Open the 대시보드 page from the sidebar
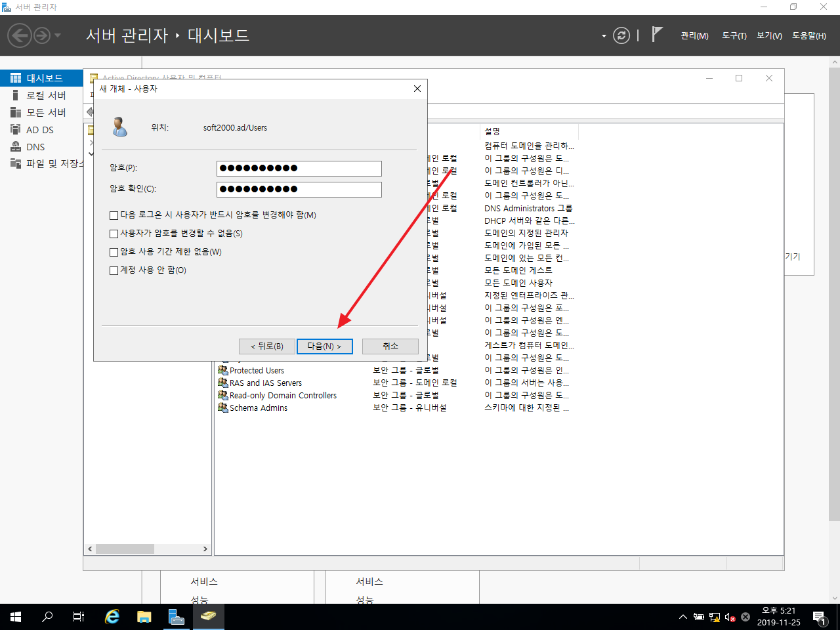Screen dimensions: 840x630 (39, 77)
